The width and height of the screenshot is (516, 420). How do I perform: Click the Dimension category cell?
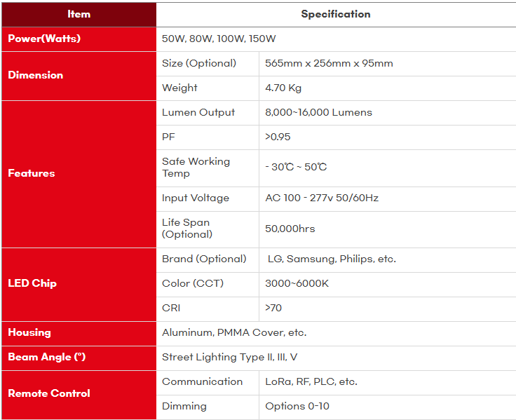(x=36, y=75)
